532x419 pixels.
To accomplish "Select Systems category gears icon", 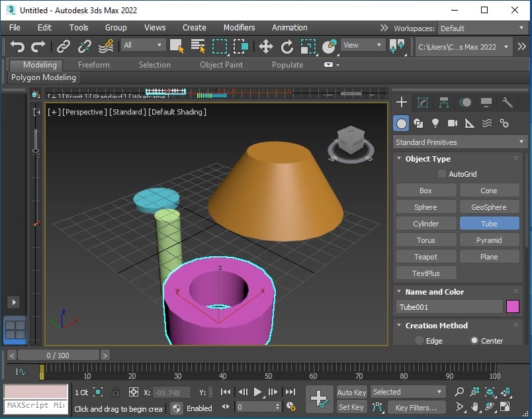I will click(504, 123).
